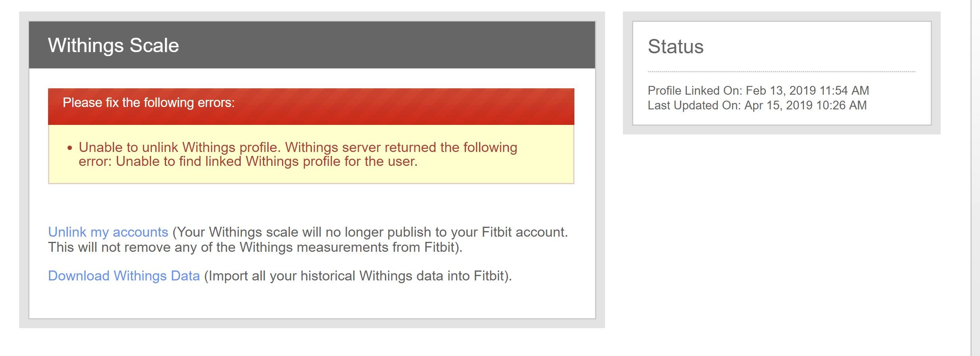
Task: Click the 'Feb 13, 2019 11:54 AM' timestamp
Action: 807,91
